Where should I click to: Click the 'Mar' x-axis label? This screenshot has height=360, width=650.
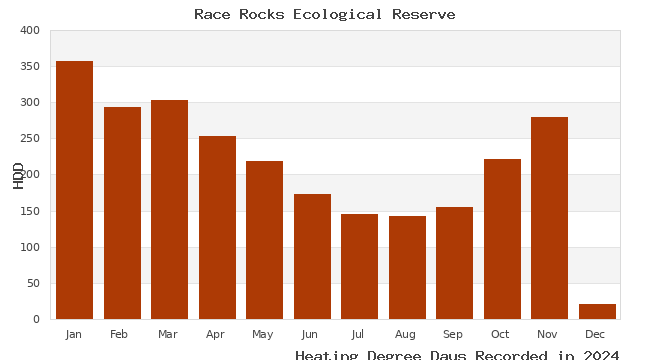coord(168,334)
